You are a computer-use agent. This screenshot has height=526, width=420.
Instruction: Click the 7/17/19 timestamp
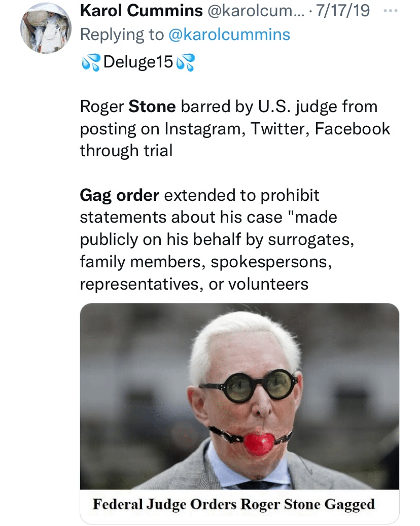pyautogui.click(x=342, y=10)
